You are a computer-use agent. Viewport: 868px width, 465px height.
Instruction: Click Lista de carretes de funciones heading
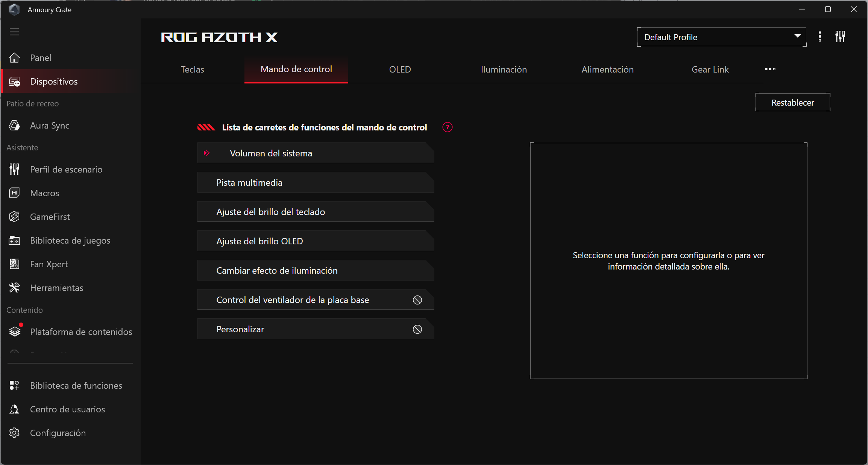[x=325, y=127]
